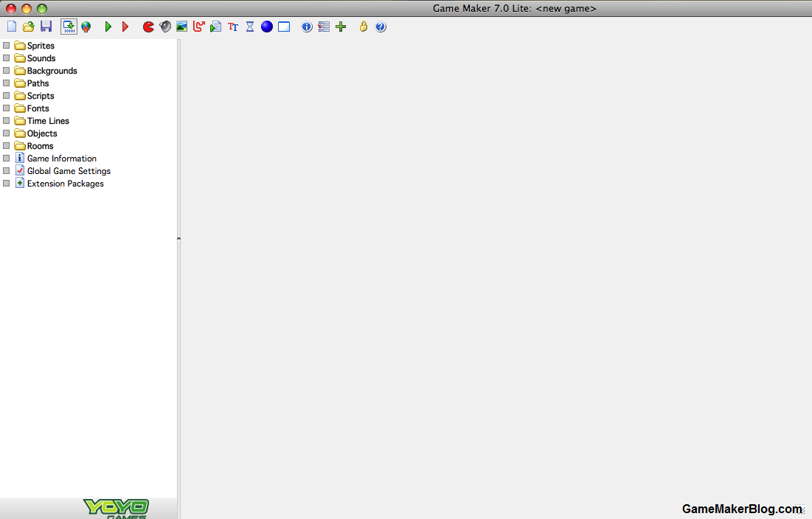Create a script with document icon
Image resolution: width=812 pixels, height=519 pixels.
click(x=216, y=27)
